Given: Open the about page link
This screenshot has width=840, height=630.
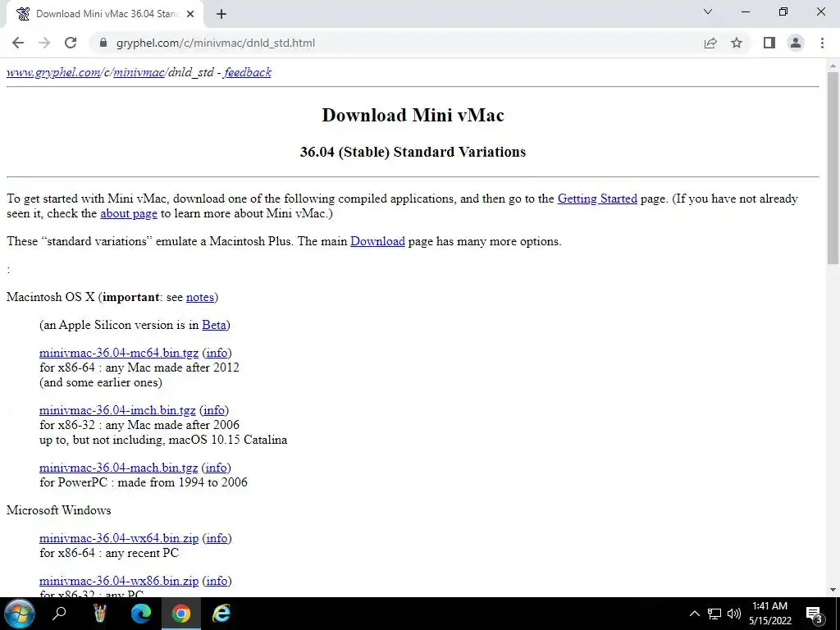Looking at the screenshot, I should pyautogui.click(x=129, y=214).
